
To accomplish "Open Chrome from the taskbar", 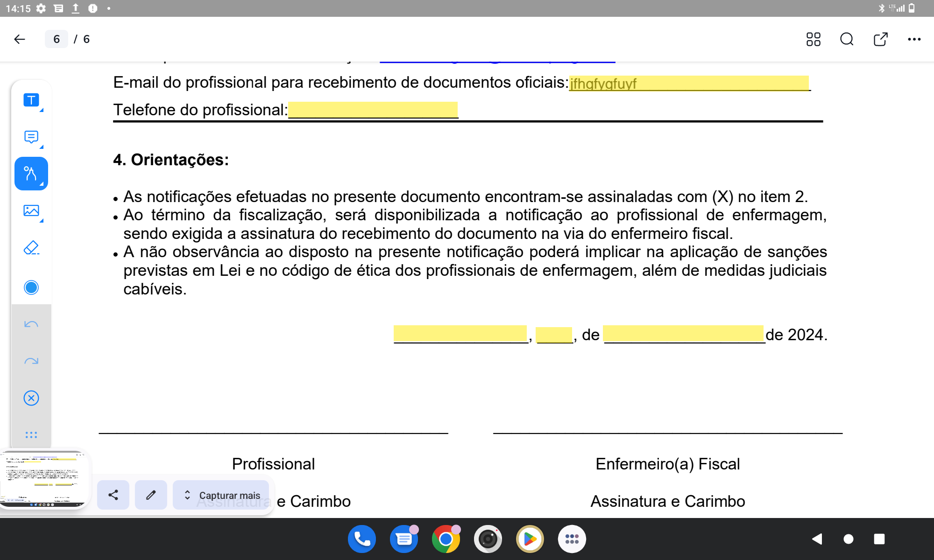I will (446, 539).
